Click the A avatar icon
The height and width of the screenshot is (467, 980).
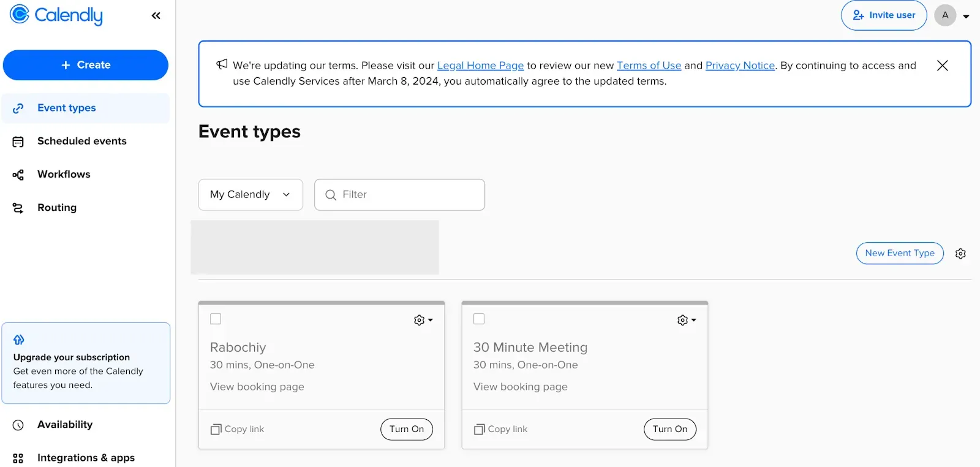945,15
